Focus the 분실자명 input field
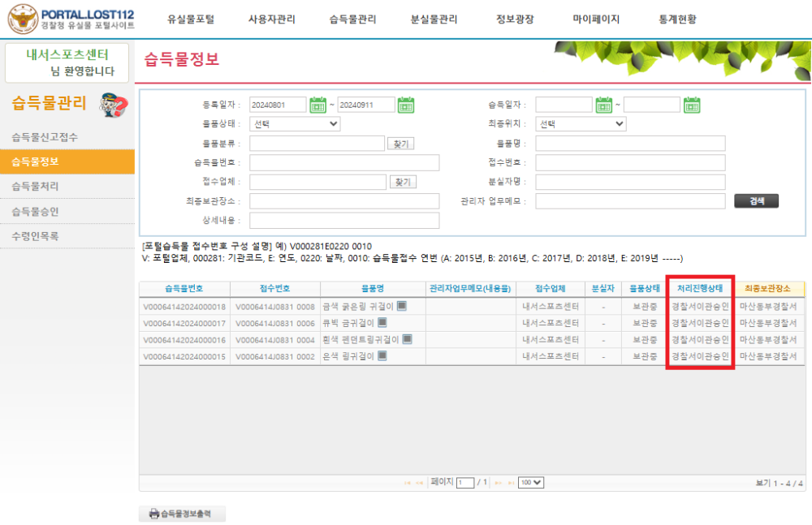This screenshot has width=812, height=525. (630, 182)
